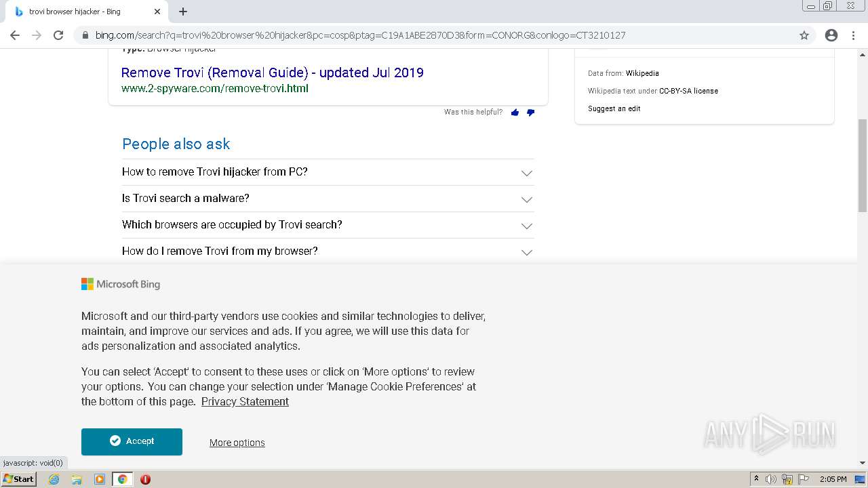Give thumbs down for helpful answer

point(530,113)
